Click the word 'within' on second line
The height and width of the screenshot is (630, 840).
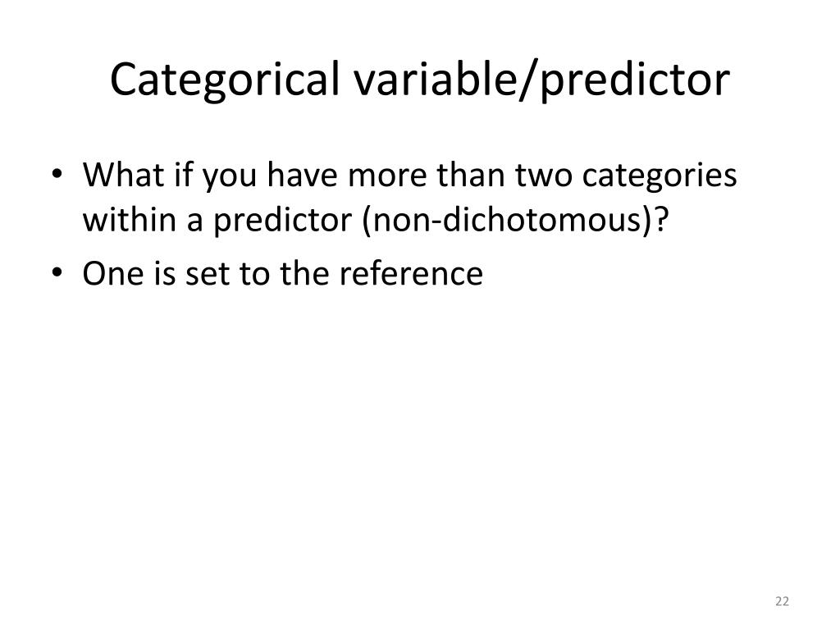pos(129,220)
